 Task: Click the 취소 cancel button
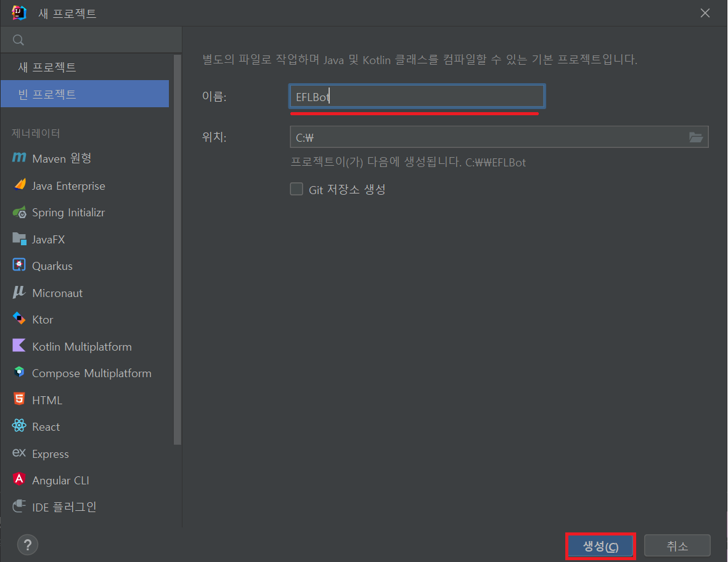click(x=677, y=546)
